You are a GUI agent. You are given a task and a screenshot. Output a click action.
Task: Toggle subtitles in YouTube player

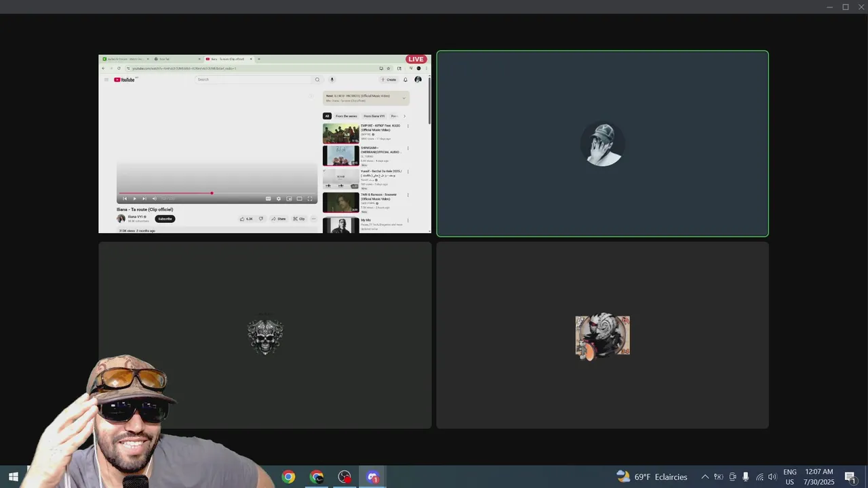pyautogui.click(x=268, y=199)
